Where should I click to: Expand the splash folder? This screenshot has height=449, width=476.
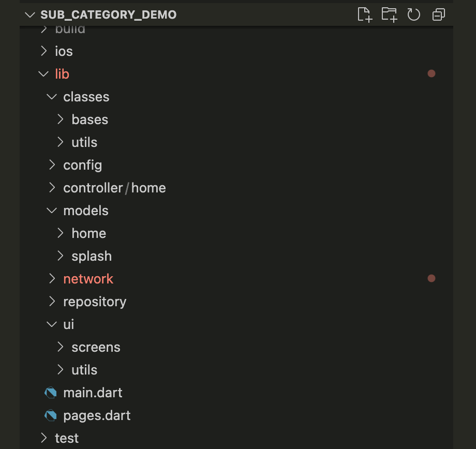[x=92, y=256]
